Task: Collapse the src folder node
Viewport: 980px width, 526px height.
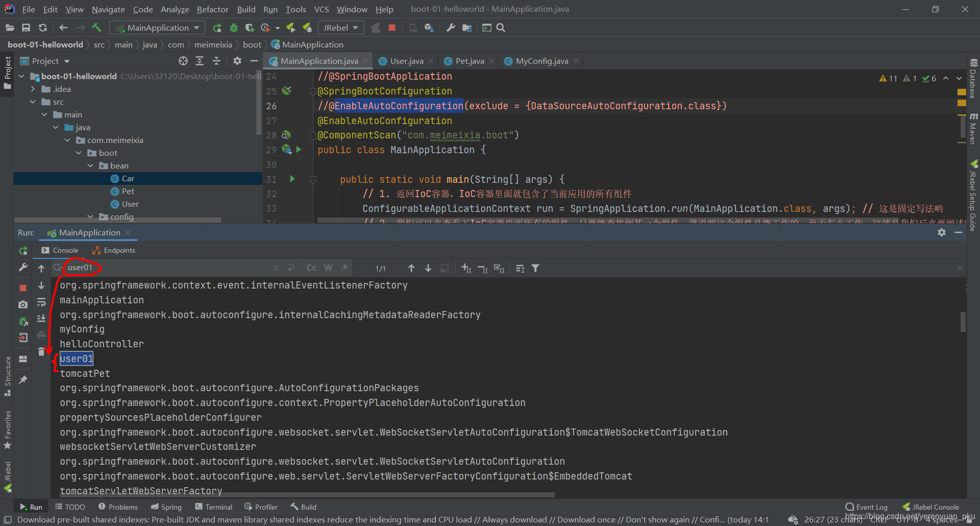Action: pos(33,102)
